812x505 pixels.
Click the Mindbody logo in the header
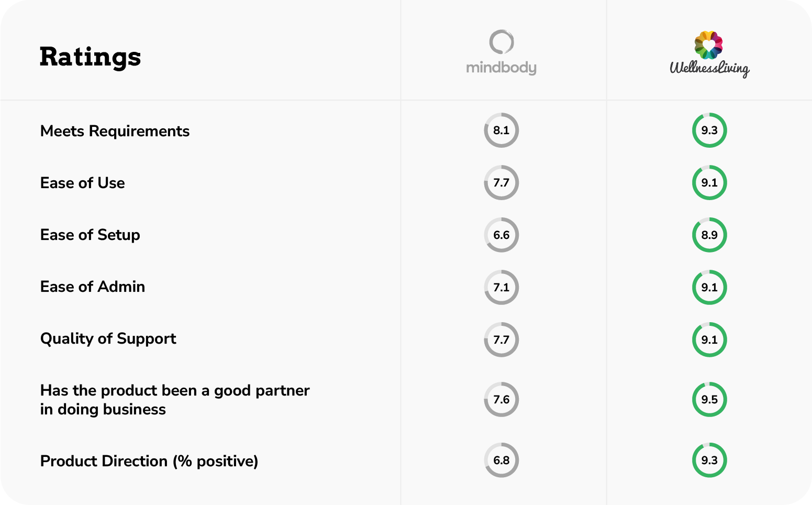(x=501, y=53)
